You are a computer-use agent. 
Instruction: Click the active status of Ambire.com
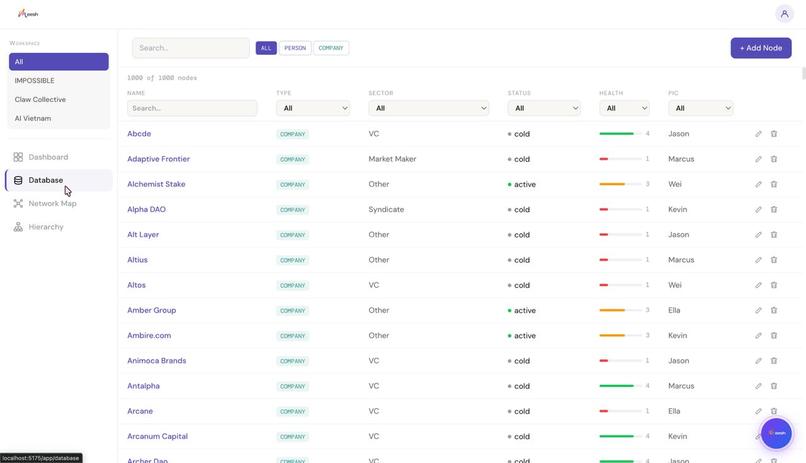coord(522,335)
